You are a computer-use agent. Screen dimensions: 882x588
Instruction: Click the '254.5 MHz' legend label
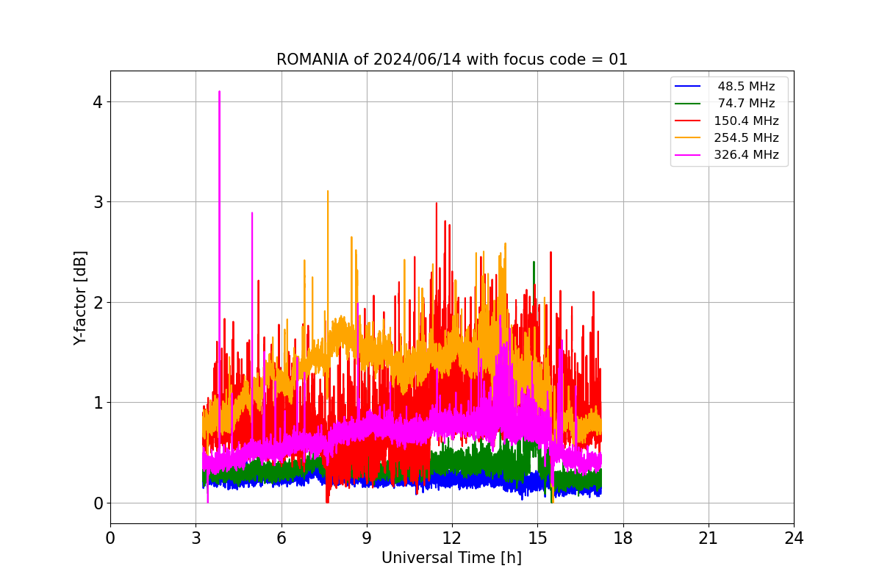click(746, 137)
